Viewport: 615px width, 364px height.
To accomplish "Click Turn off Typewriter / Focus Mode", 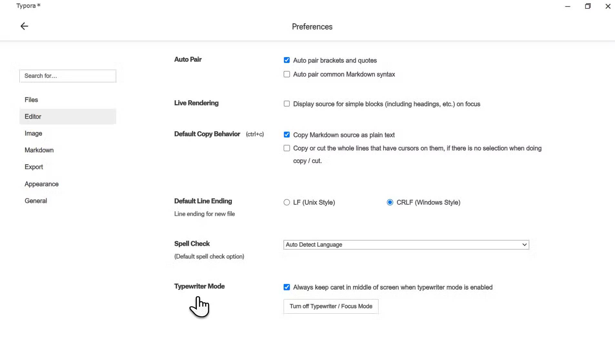I will tap(331, 306).
